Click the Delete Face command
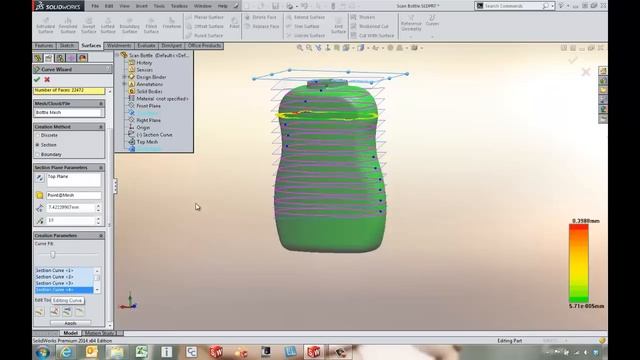The height and width of the screenshot is (360, 640). pos(260,18)
